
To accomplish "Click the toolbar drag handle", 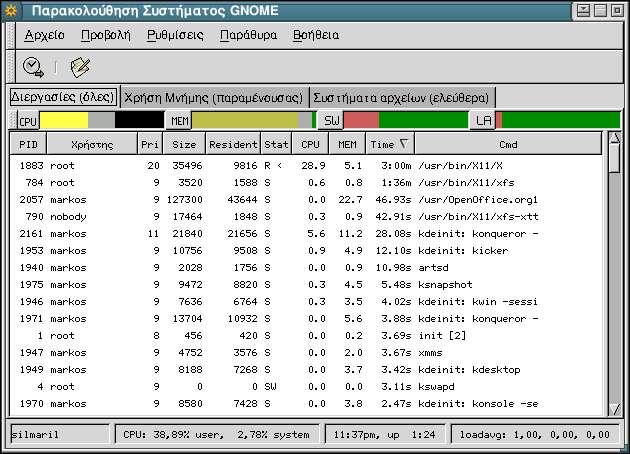I will [11, 67].
